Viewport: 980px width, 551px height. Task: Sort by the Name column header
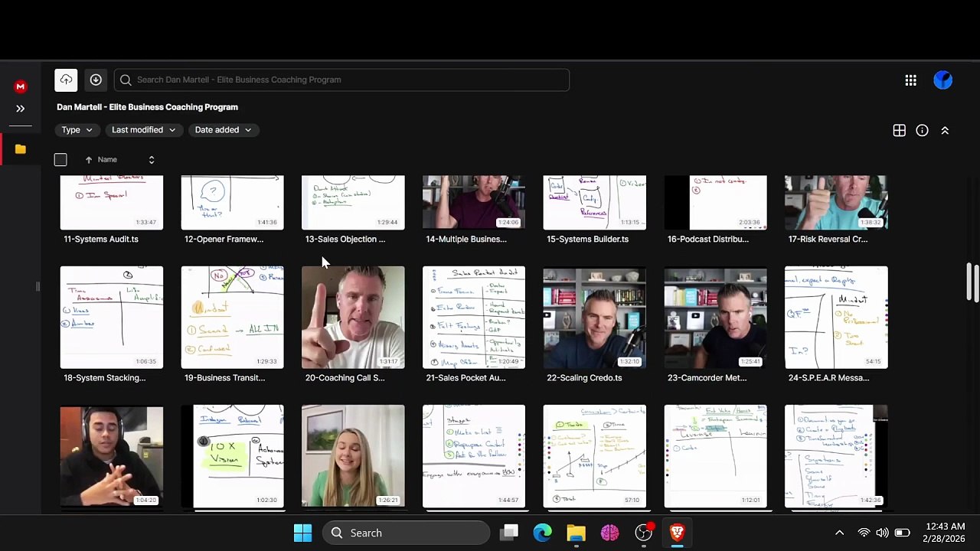107,160
